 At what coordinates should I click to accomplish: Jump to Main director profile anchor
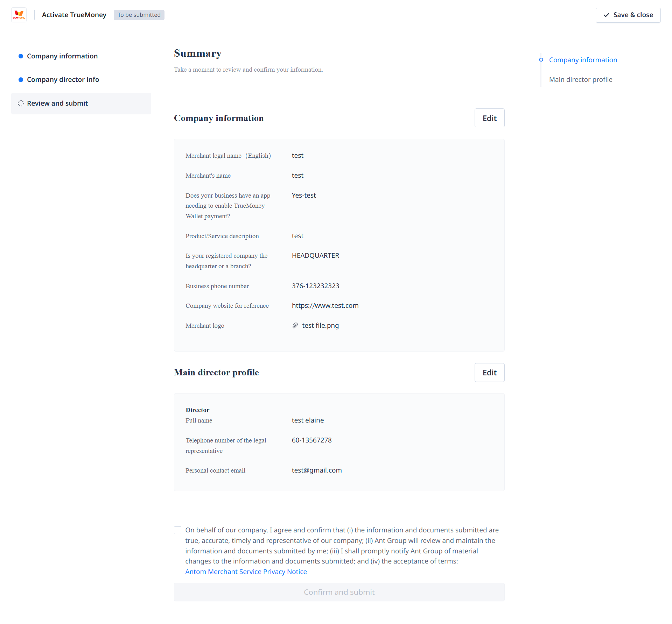pos(581,80)
